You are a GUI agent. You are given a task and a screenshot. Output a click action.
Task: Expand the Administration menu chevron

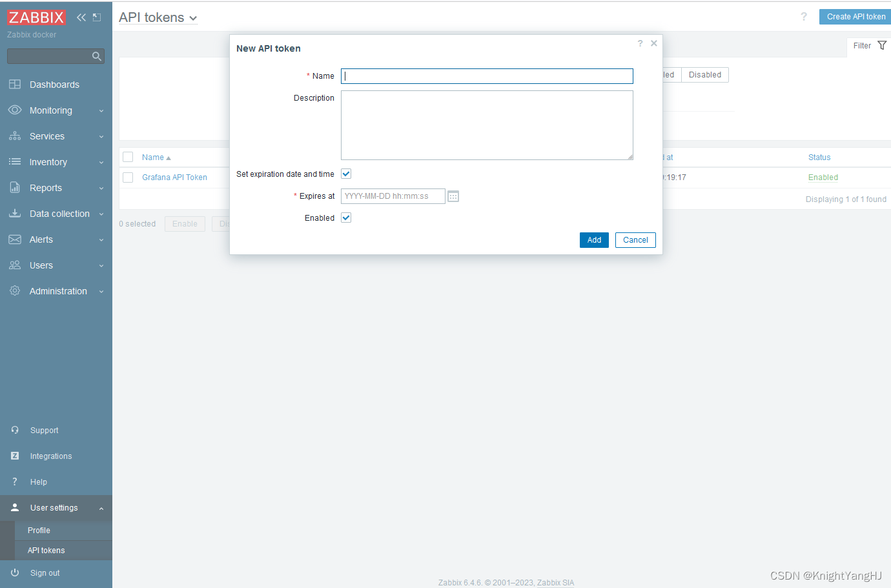pos(101,292)
